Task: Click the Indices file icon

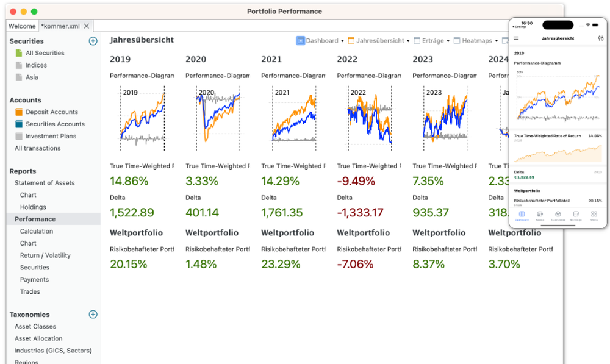Action: point(19,65)
